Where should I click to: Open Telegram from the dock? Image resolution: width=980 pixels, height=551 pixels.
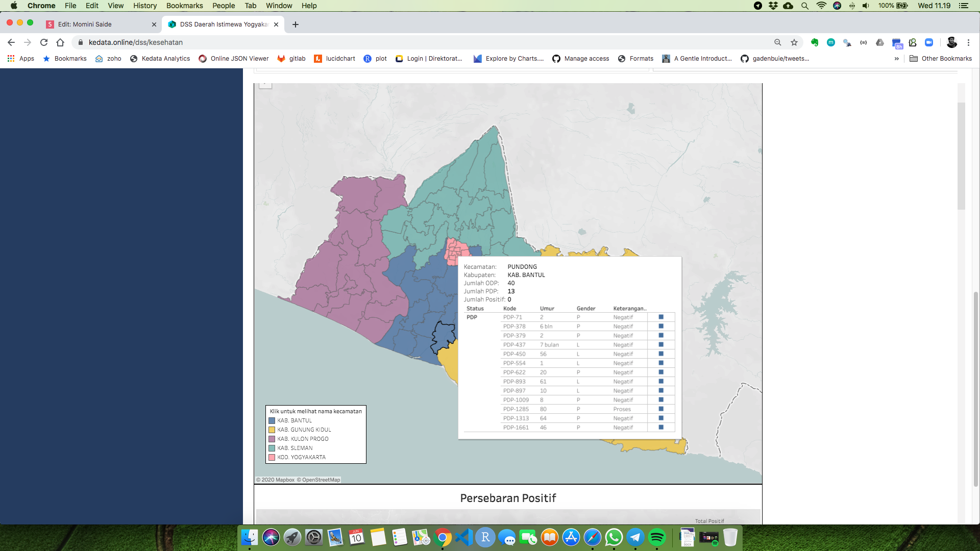coord(635,537)
